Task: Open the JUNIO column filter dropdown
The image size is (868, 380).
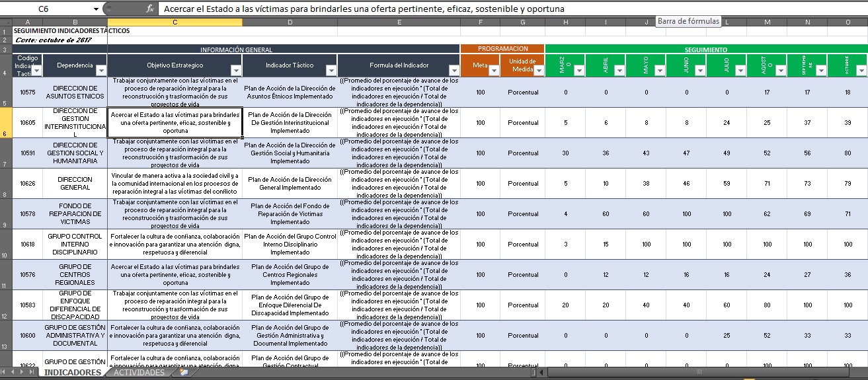Action: (700, 71)
